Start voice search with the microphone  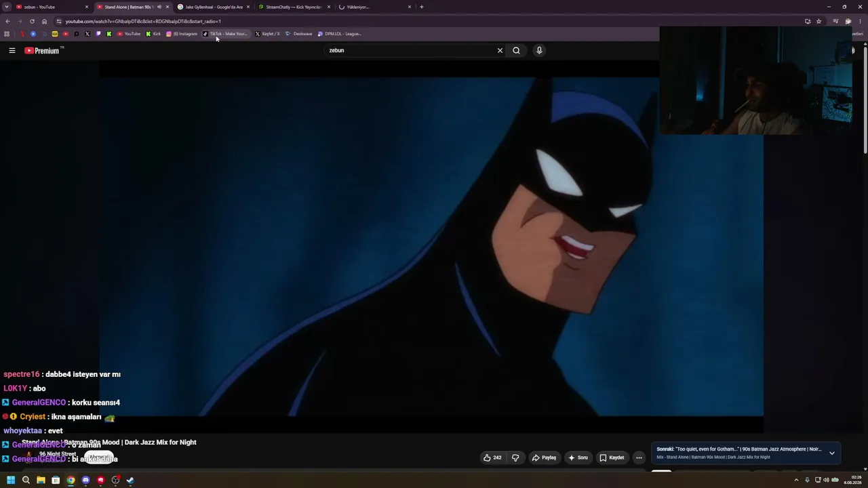[x=539, y=50]
